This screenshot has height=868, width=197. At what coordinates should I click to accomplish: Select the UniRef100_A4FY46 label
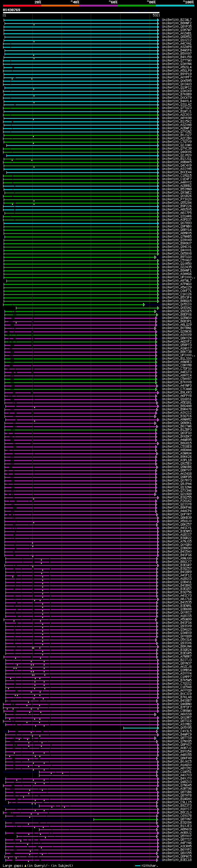click(177, 843)
